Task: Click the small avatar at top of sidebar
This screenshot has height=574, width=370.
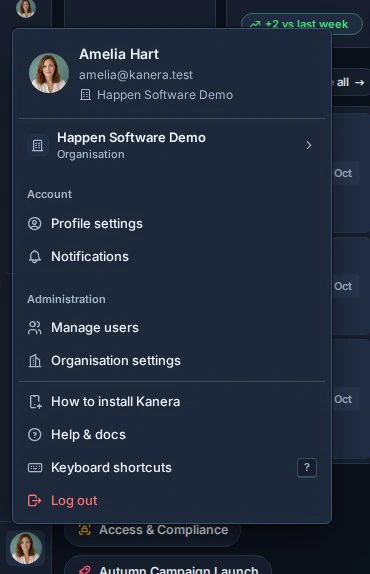Action: tap(26, 8)
